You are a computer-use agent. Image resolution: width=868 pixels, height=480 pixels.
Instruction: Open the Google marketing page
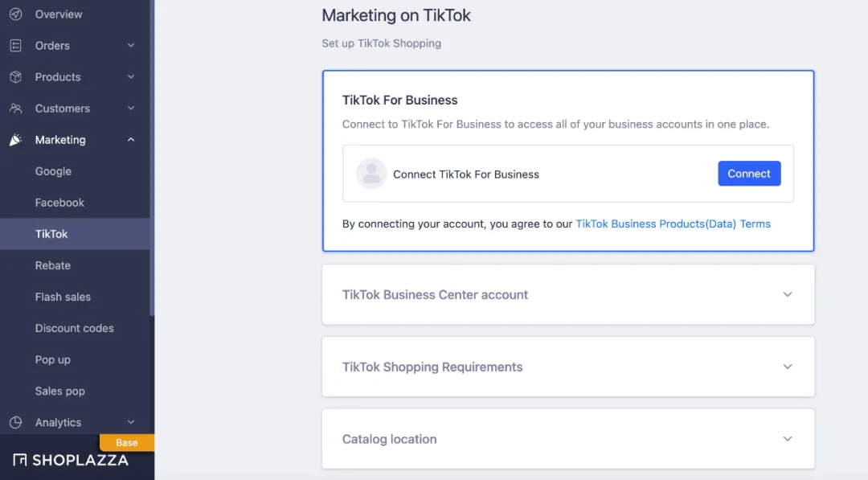point(53,171)
